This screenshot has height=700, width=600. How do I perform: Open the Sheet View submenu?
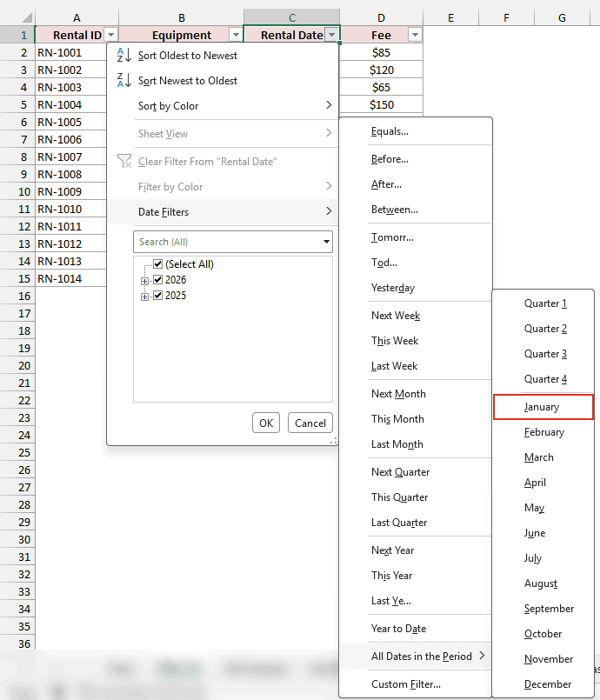[223, 134]
